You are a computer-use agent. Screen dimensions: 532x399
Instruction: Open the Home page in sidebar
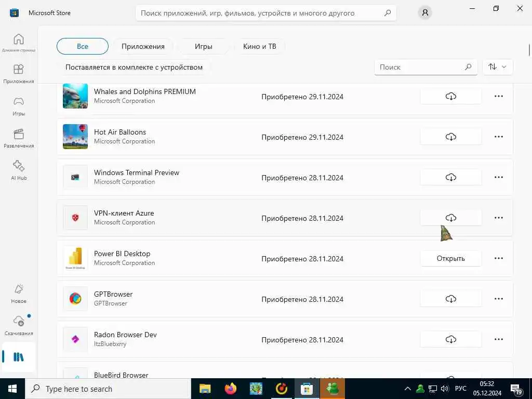19,43
